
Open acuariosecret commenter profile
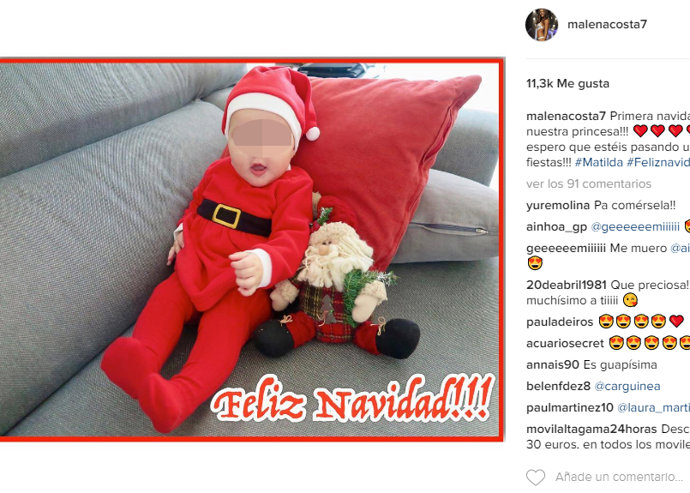tap(565, 343)
